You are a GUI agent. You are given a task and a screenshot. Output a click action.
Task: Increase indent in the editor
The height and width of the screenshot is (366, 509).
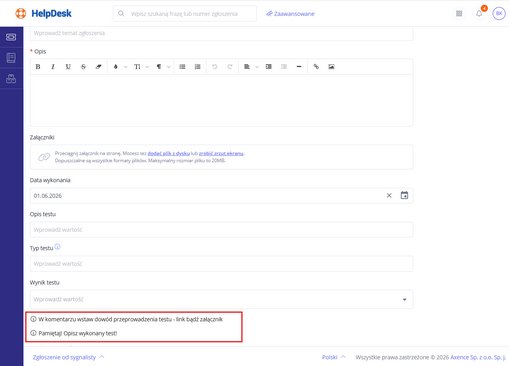click(x=269, y=67)
